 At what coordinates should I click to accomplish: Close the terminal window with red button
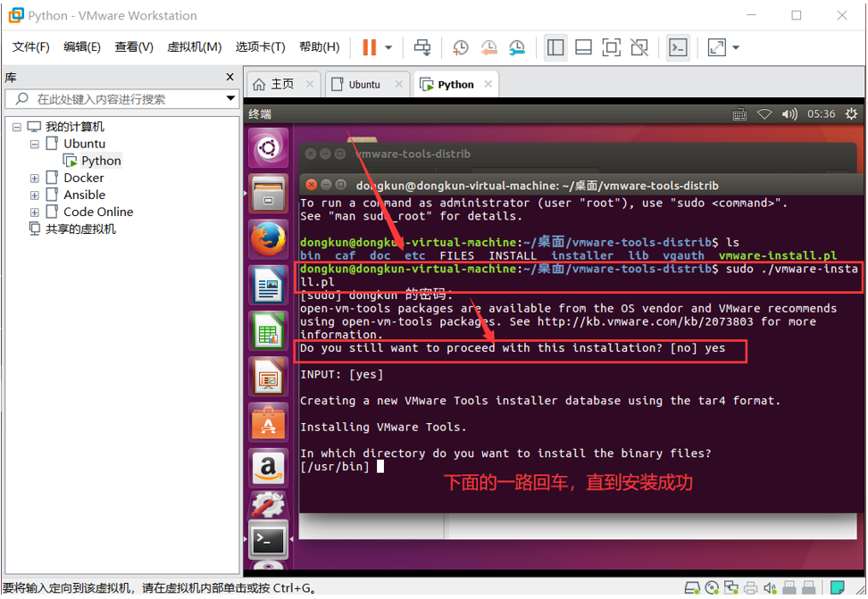pos(311,185)
